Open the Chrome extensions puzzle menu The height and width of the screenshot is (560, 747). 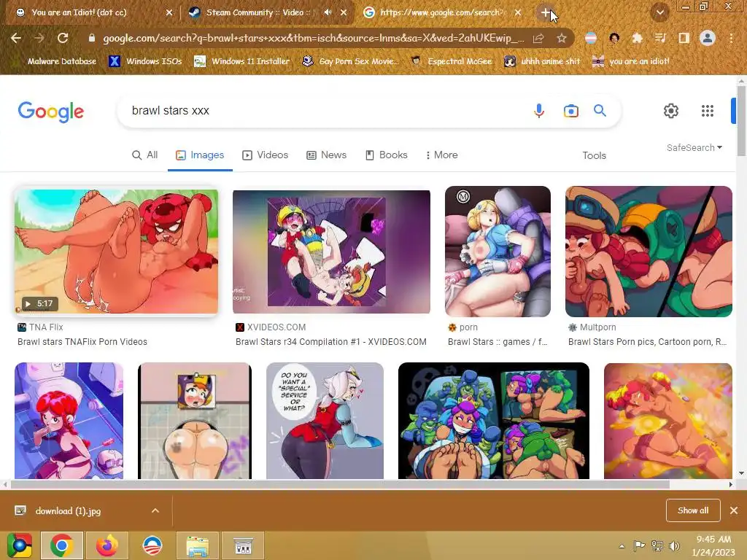pyautogui.click(x=637, y=38)
